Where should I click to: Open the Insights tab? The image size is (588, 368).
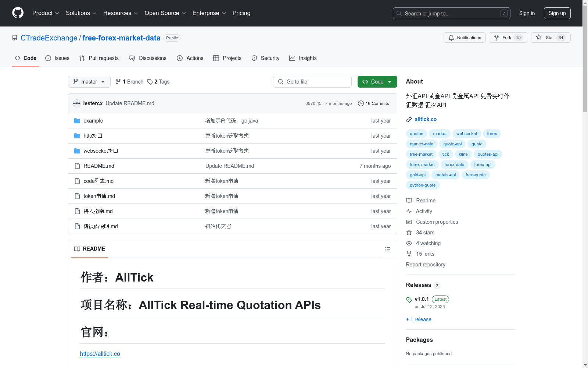point(303,58)
